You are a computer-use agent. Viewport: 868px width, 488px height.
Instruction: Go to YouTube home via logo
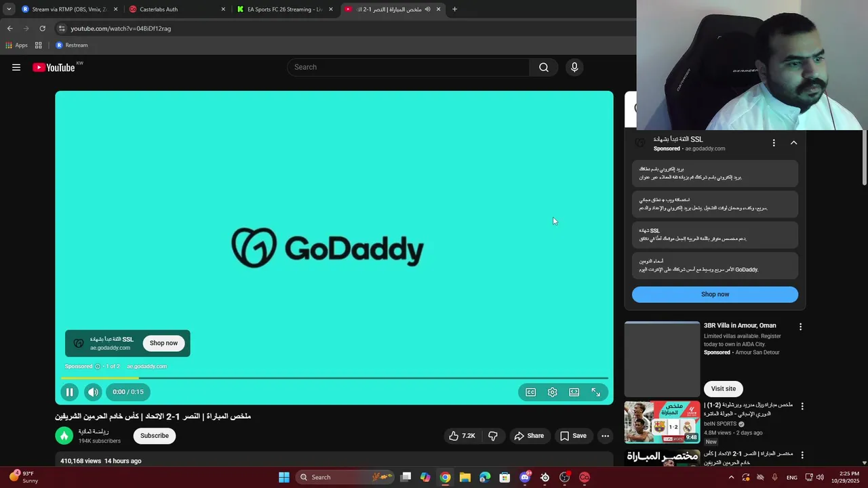click(54, 67)
